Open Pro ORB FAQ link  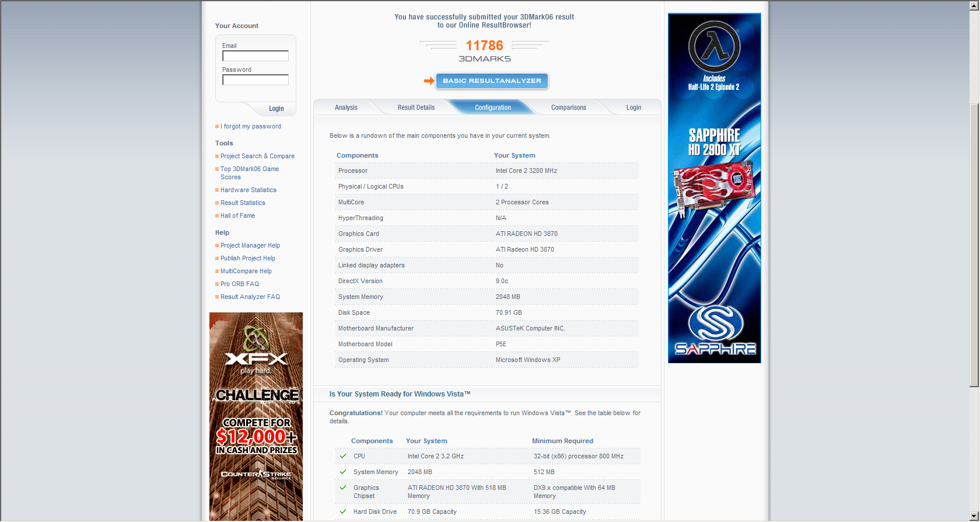240,284
